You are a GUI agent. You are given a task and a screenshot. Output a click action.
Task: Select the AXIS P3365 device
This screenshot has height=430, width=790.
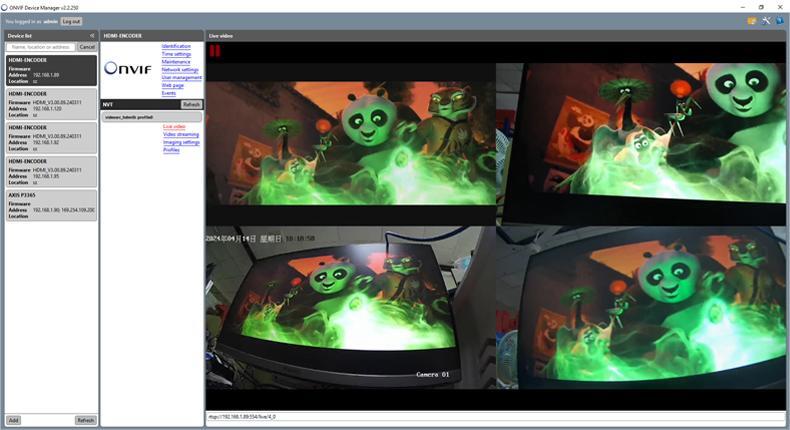pos(51,205)
